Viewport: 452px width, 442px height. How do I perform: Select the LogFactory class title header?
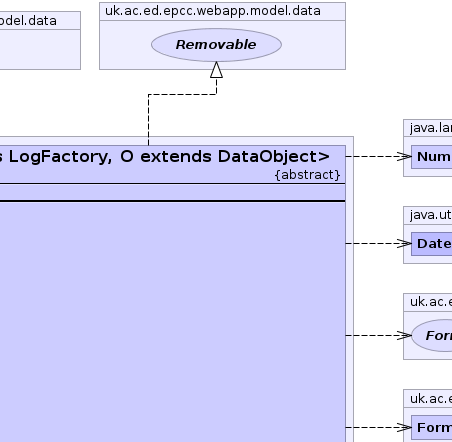[x=173, y=164]
